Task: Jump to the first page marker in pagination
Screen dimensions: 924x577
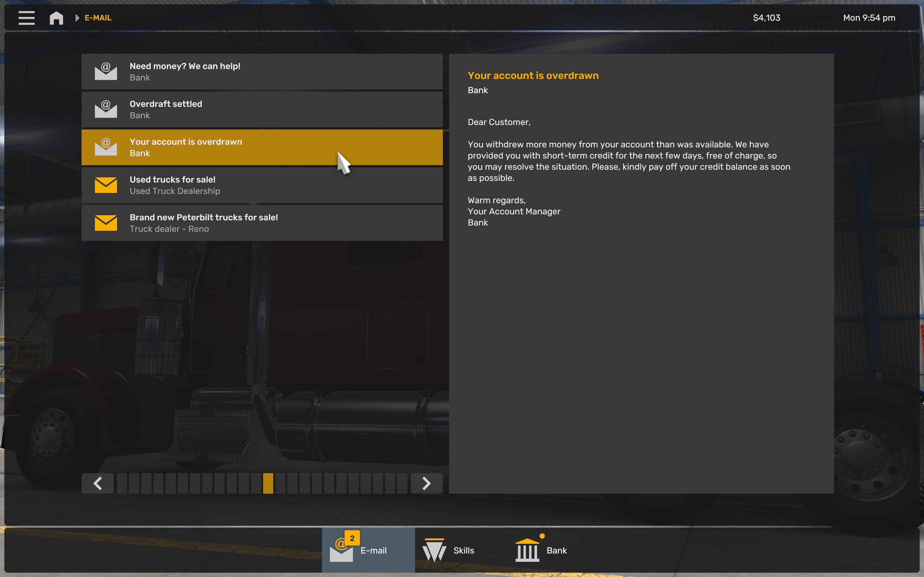Action: click(x=122, y=484)
